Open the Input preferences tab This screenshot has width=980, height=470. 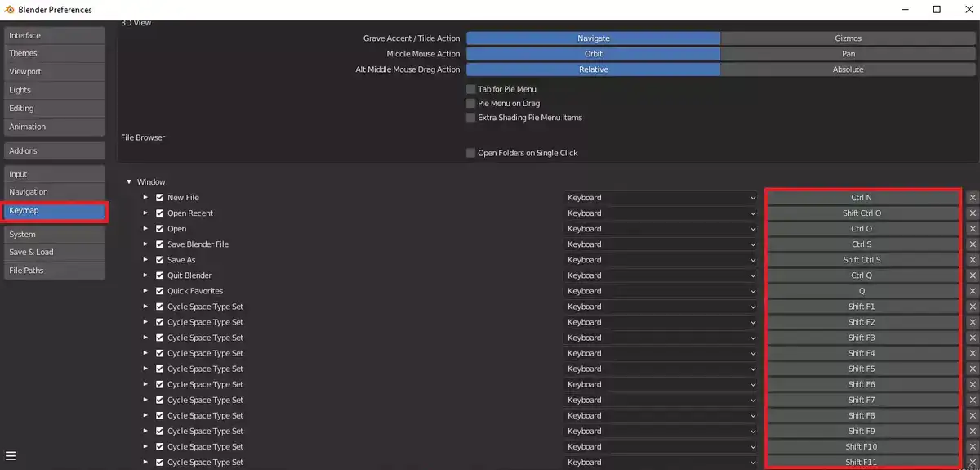tap(55, 174)
